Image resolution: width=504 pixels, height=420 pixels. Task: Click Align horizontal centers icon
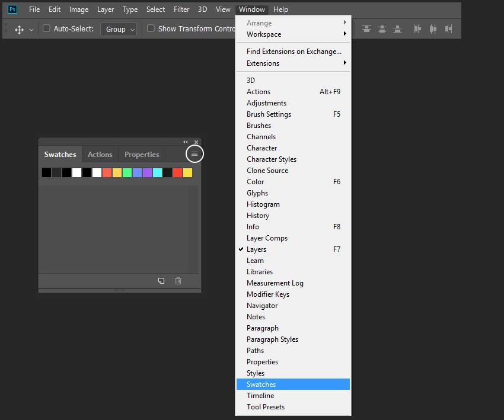coord(433,29)
